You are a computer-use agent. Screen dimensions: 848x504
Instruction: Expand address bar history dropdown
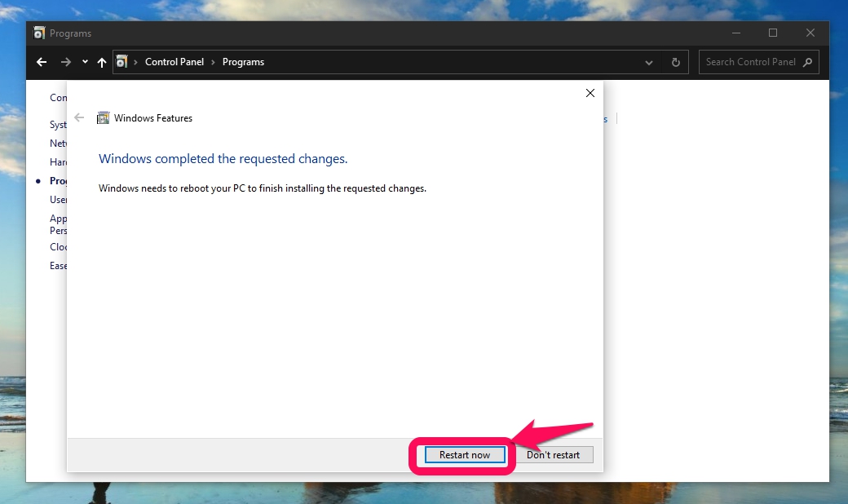(649, 62)
